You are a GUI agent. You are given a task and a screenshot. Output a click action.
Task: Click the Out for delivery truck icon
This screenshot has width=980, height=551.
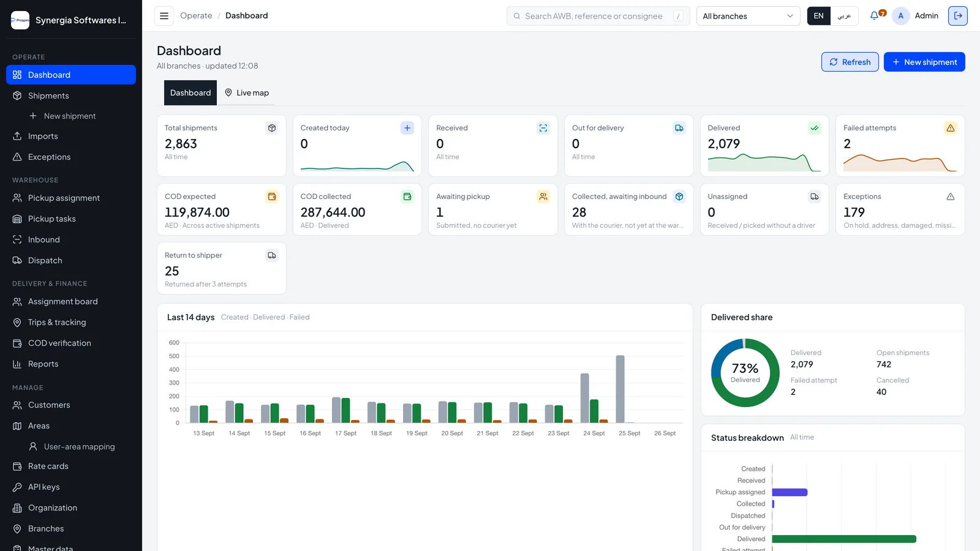click(679, 128)
